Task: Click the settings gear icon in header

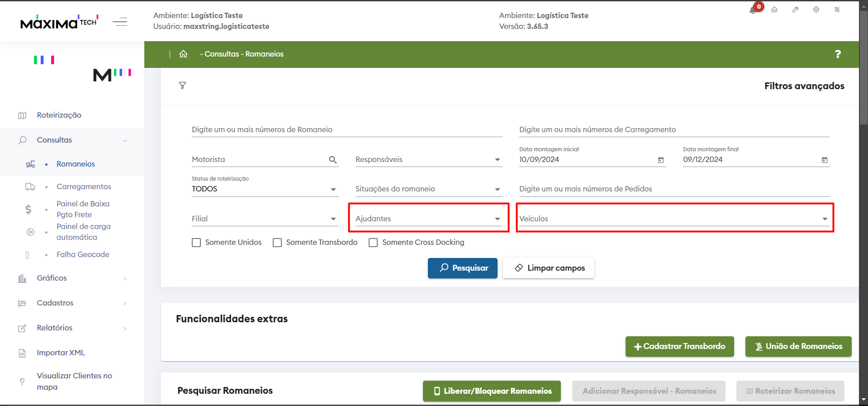Action: tap(816, 10)
